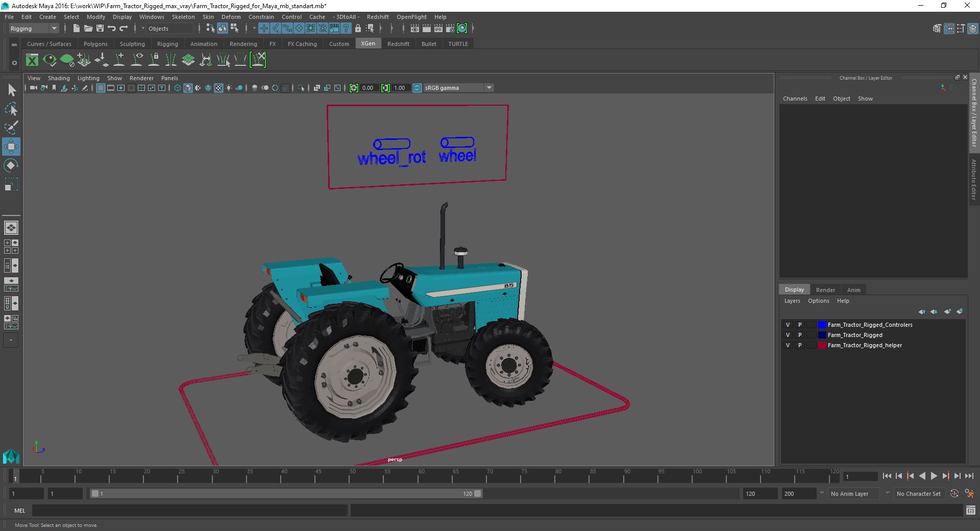
Task: Undo the last action via toolbar arrow
Action: 112,29
